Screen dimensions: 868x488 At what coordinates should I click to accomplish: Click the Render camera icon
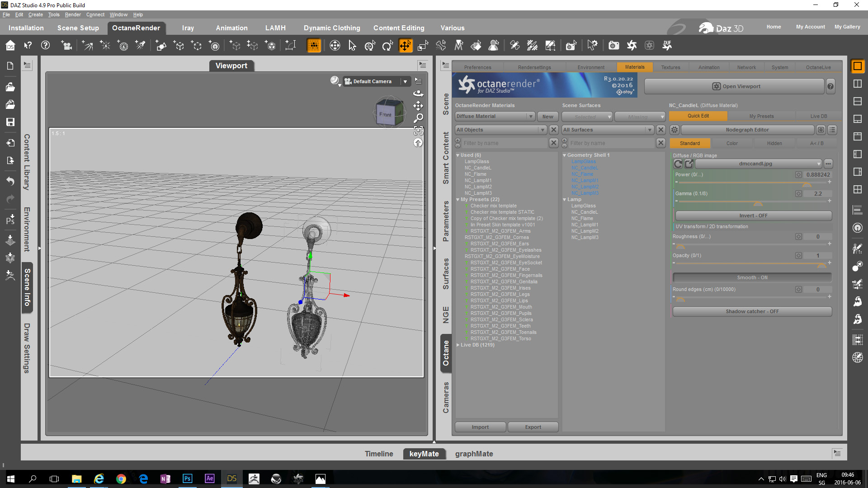[613, 45]
